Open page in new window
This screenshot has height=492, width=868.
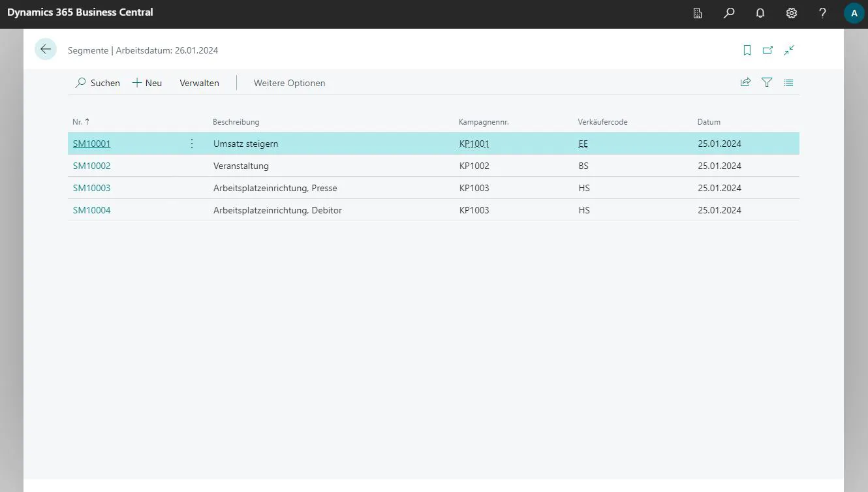[x=768, y=50]
